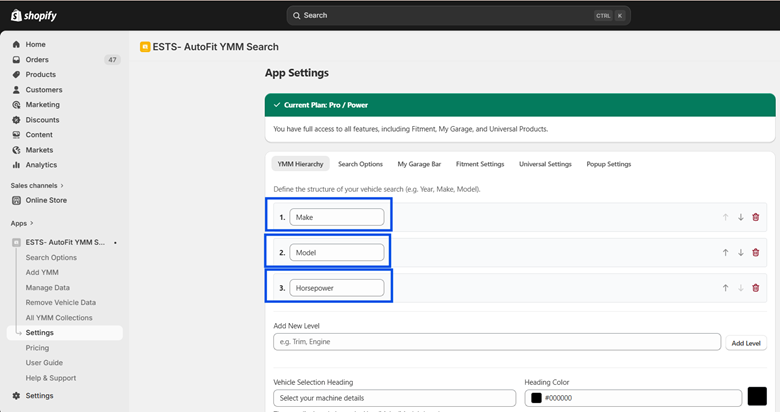Image resolution: width=780 pixels, height=412 pixels.
Task: Click the Add Level button
Action: point(745,343)
